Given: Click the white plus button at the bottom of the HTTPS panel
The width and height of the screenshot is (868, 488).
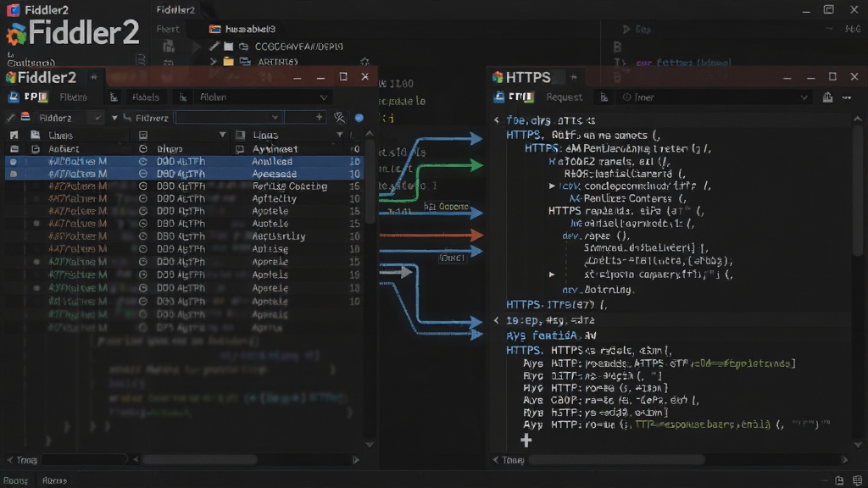Looking at the screenshot, I should pos(526,441).
